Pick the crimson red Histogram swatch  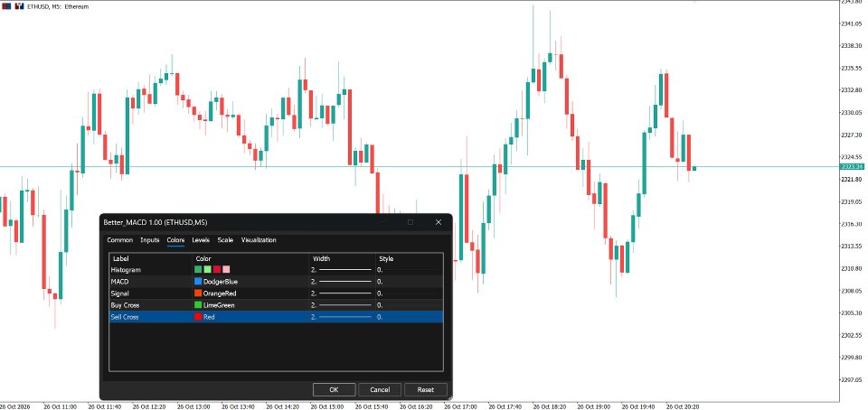point(216,270)
